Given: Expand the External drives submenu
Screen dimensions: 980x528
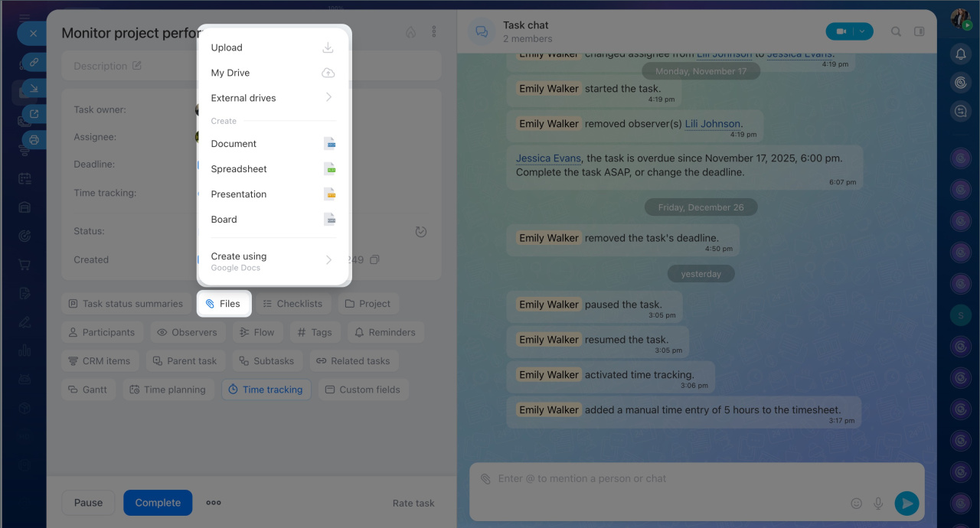Looking at the screenshot, I should 273,98.
